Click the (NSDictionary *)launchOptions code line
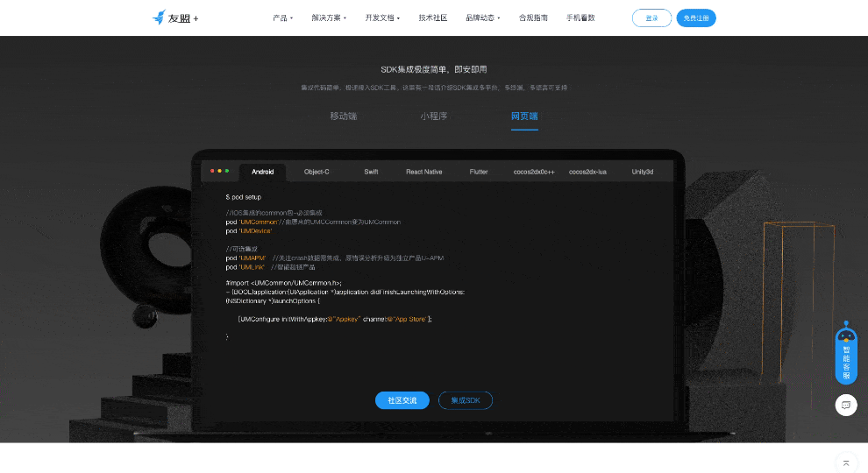 [x=273, y=301]
